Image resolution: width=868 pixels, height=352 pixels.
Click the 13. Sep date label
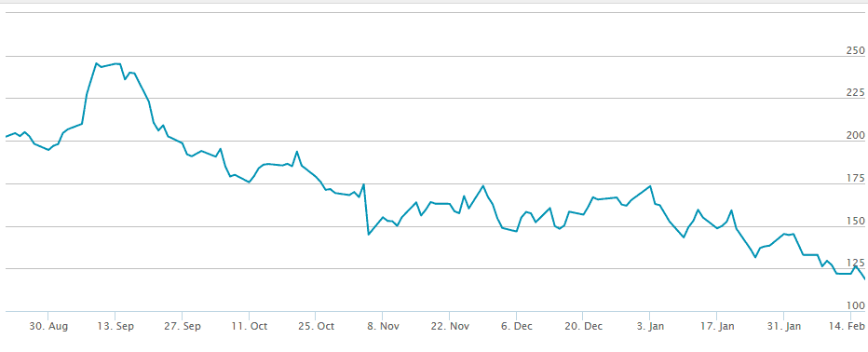click(115, 327)
